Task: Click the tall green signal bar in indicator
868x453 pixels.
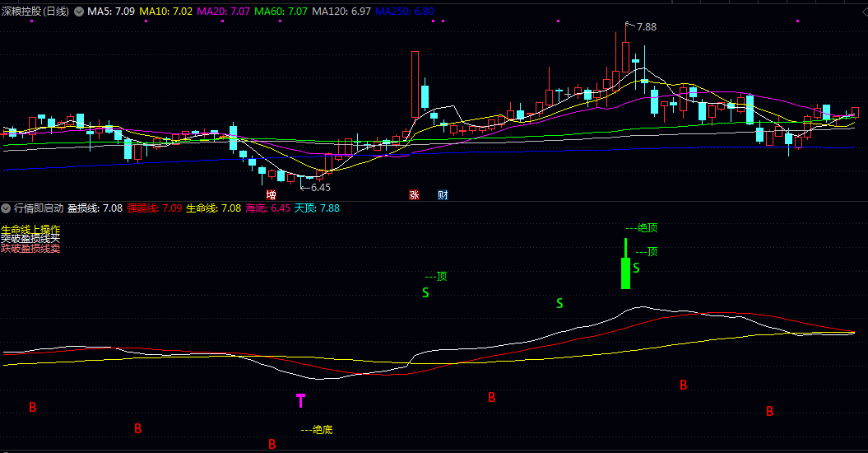Action: [x=625, y=270]
